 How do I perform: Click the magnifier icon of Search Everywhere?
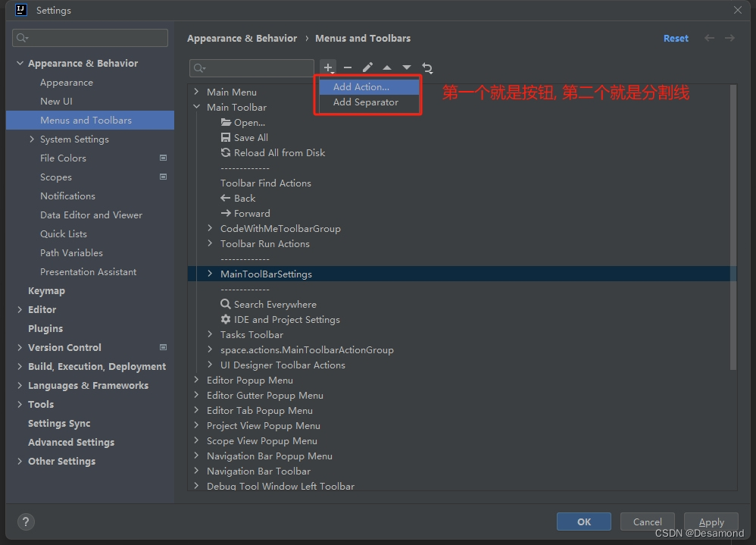226,304
